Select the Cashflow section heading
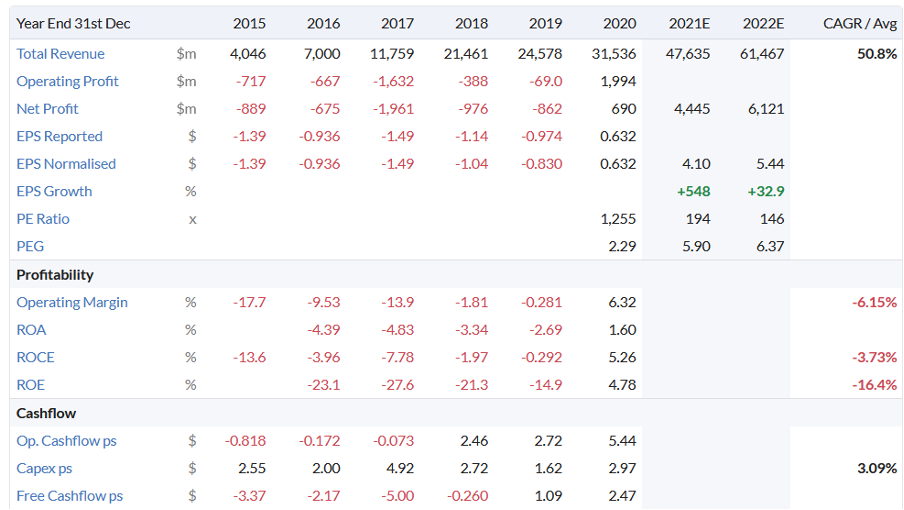This screenshot has height=510, width=904. (x=46, y=413)
